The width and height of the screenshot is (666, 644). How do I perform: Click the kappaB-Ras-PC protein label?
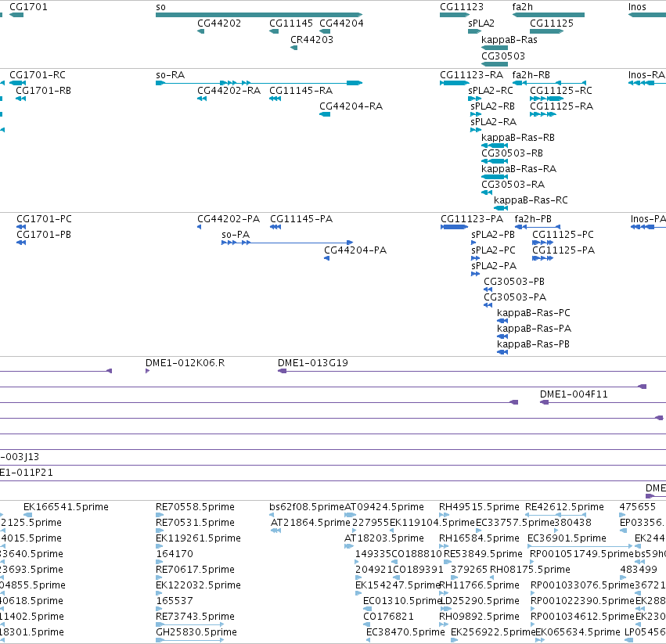point(534,313)
